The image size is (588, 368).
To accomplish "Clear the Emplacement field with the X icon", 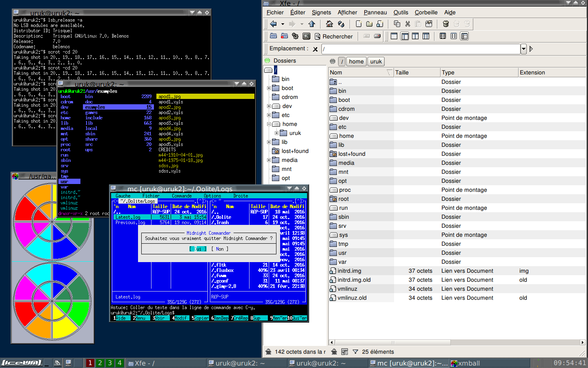I will tap(315, 49).
